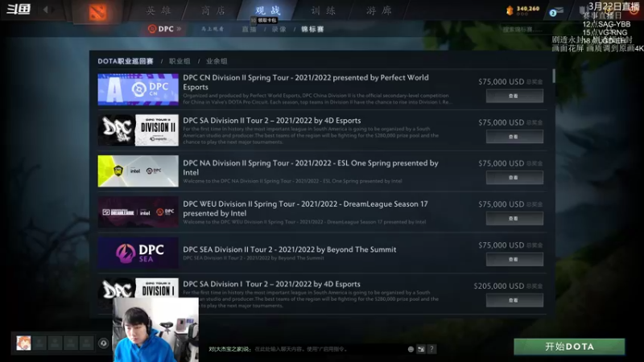This screenshot has height=362, width=644.
Task: Click the DPC NA Division II Spring Tour title
Action: click(x=311, y=167)
